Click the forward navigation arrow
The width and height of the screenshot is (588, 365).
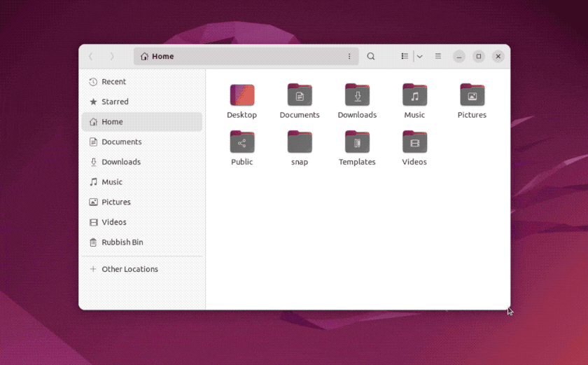tap(112, 56)
